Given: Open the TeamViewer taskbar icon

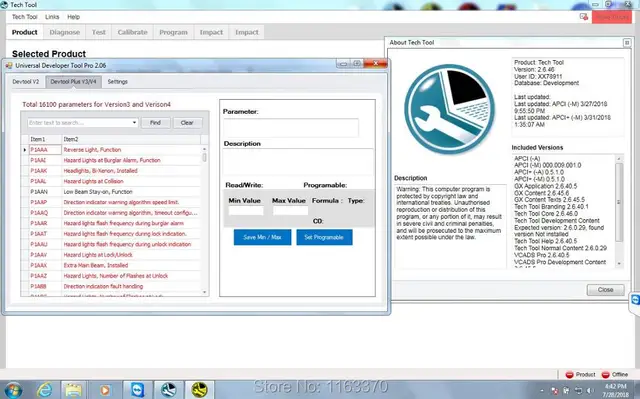Looking at the screenshot, I should 138,390.
